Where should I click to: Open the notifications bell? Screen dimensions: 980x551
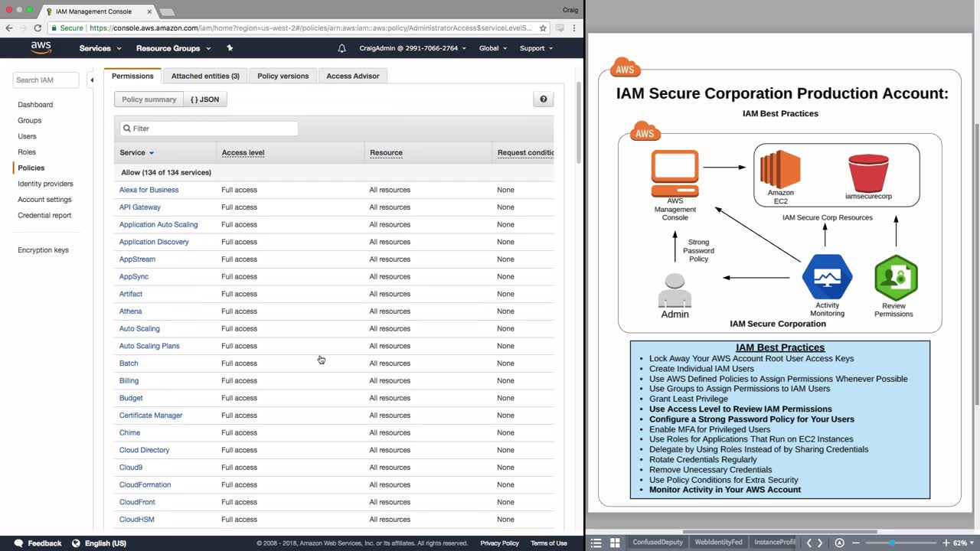click(341, 48)
